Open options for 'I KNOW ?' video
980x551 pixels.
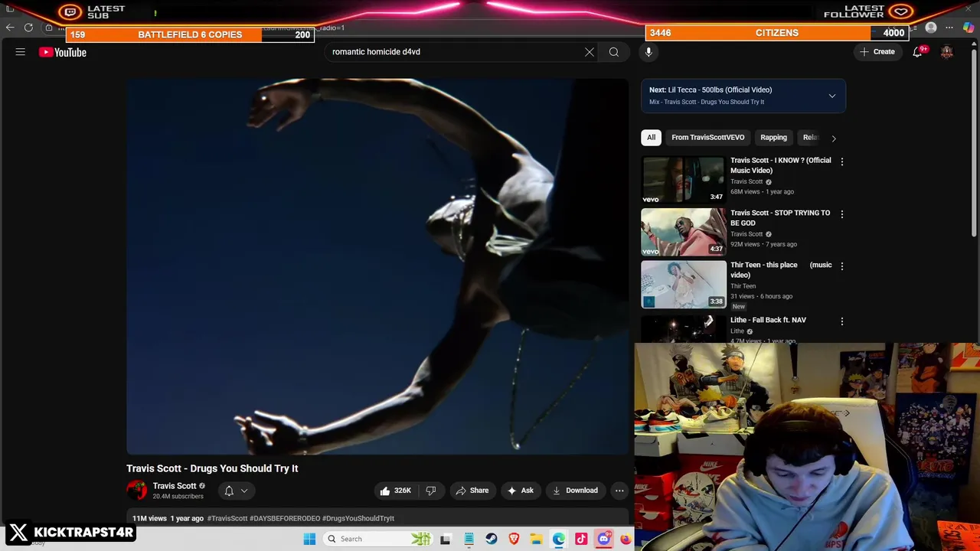click(x=842, y=161)
